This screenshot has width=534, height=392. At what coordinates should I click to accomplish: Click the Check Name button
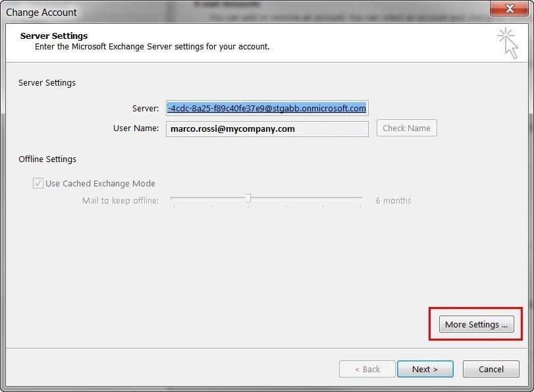click(x=407, y=128)
